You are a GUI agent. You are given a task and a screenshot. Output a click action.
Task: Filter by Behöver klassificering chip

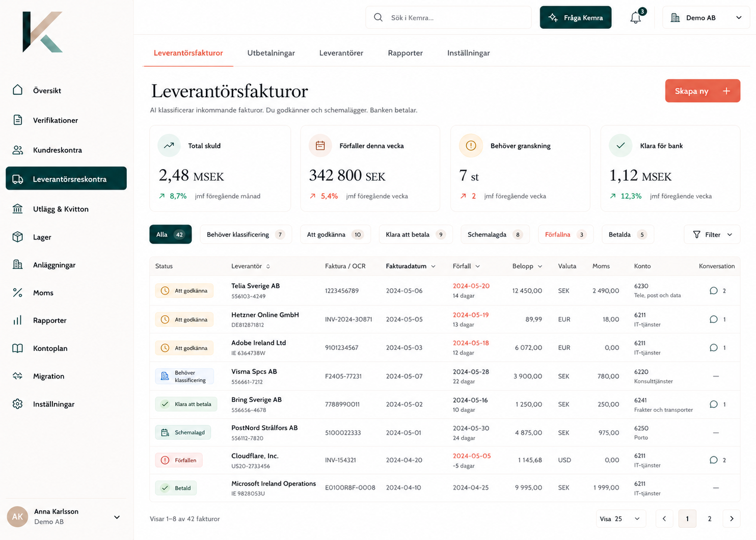click(246, 234)
